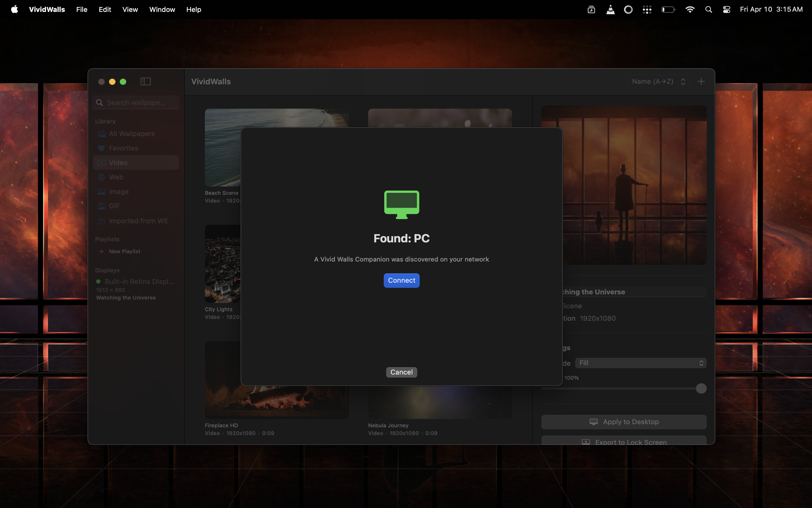Open the Window menu
Viewport: 812px width, 508px height.
(x=162, y=9)
